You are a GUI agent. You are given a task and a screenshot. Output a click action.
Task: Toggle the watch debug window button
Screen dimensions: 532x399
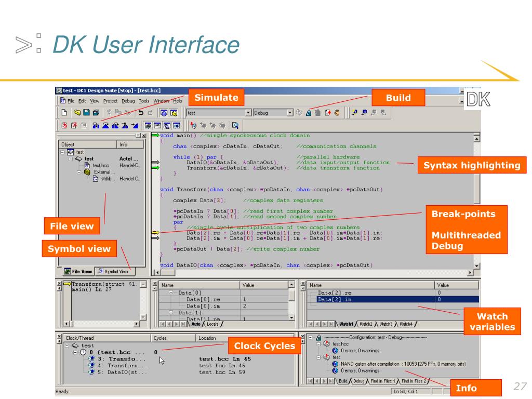click(148, 126)
